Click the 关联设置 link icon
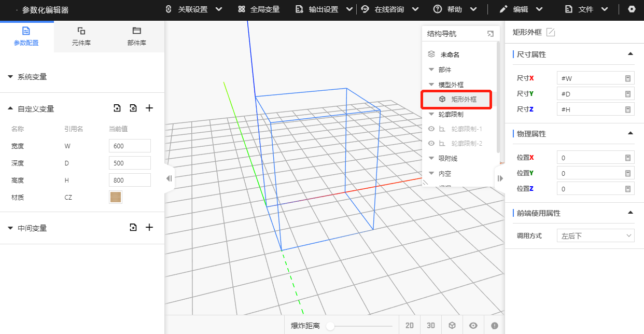Image resolution: width=644 pixels, height=334 pixels. coord(168,9)
